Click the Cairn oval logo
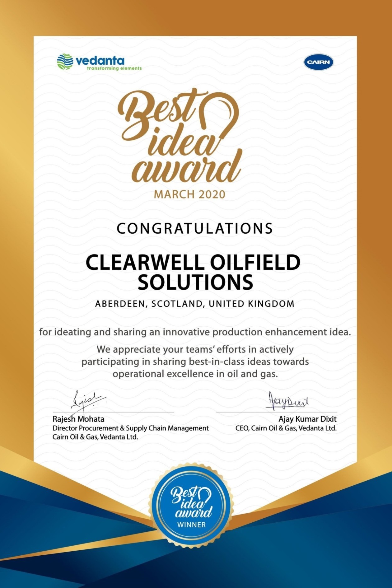The image size is (392, 588). coord(319,62)
